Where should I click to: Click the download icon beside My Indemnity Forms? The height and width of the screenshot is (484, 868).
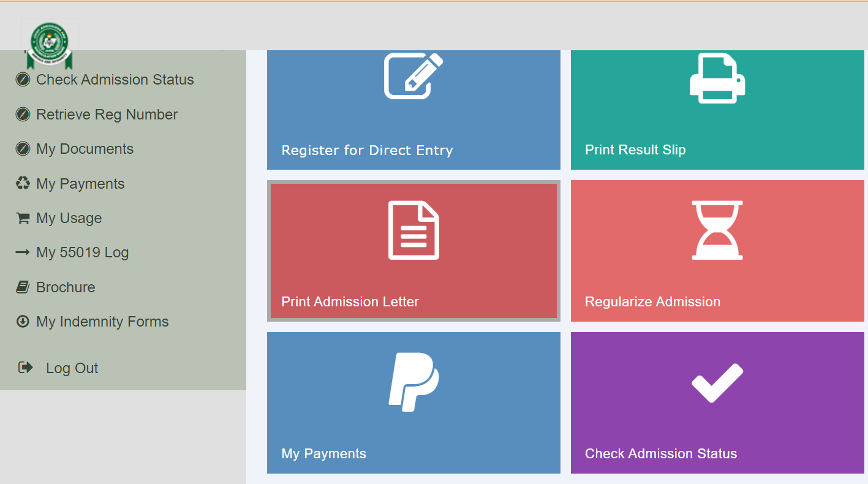point(22,320)
